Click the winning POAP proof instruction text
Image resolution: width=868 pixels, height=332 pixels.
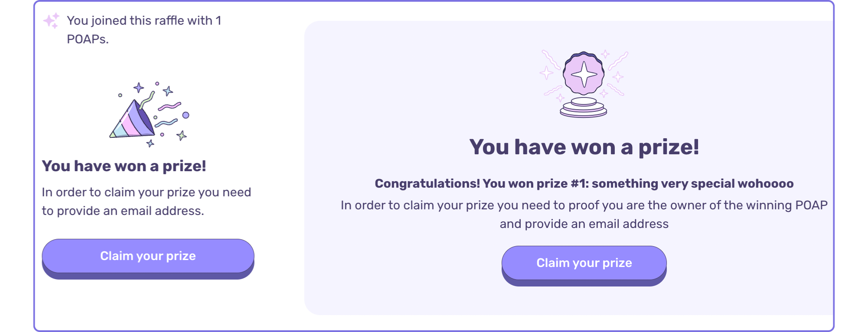coord(584,214)
